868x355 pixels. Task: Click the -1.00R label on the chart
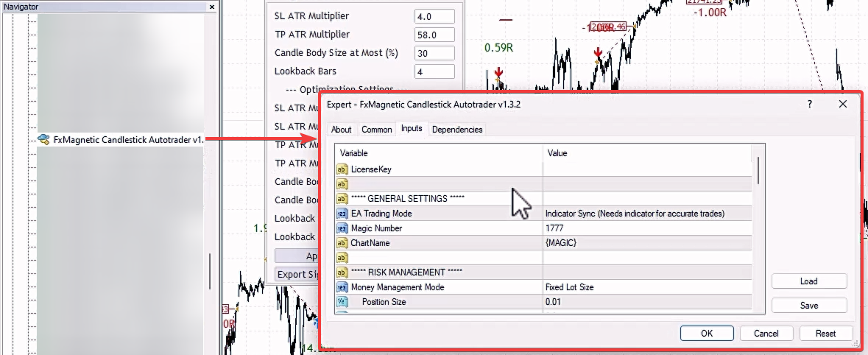tap(710, 13)
